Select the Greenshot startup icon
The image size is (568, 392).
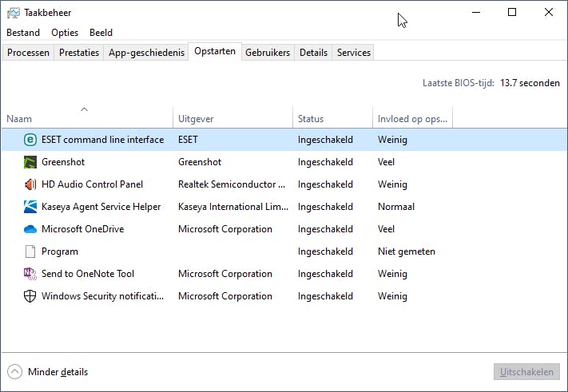[x=30, y=162]
